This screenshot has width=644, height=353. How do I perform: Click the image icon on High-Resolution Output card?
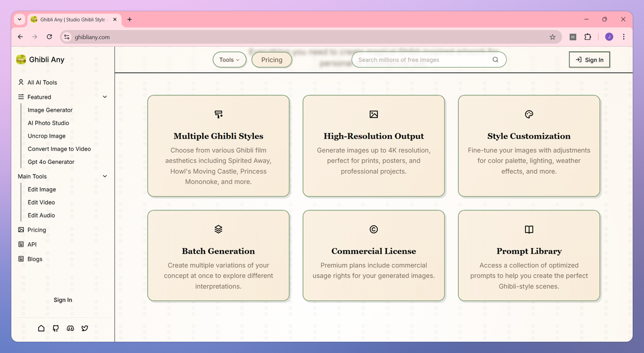374,114
